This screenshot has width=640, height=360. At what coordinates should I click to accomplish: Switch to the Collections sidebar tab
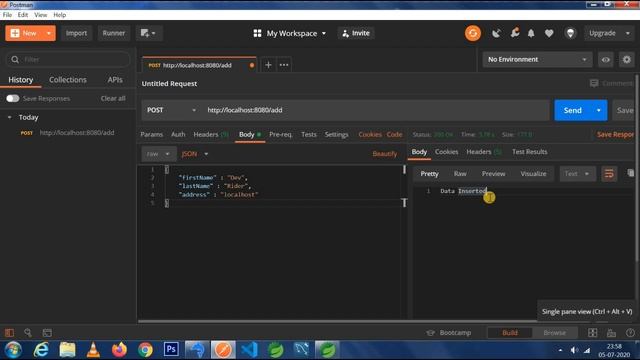(x=68, y=80)
